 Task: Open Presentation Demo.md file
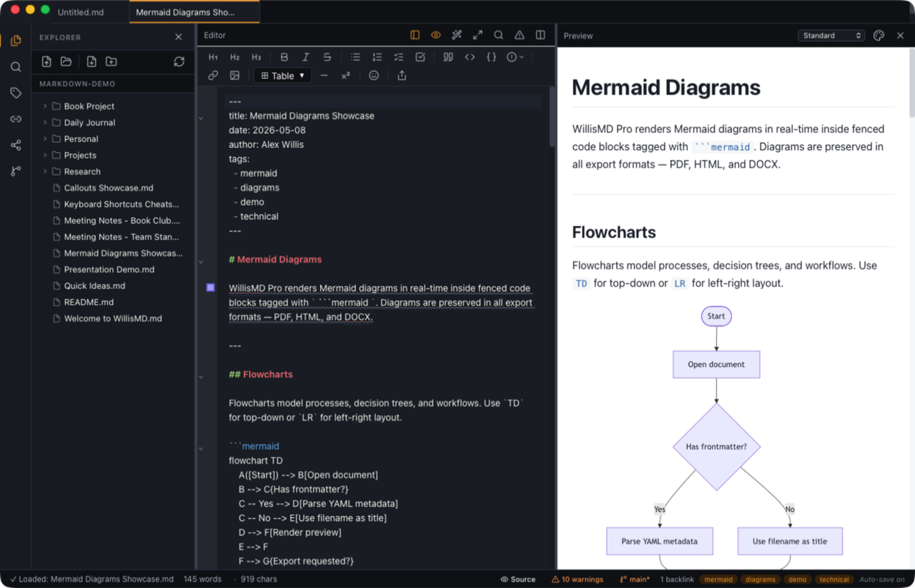coord(109,270)
